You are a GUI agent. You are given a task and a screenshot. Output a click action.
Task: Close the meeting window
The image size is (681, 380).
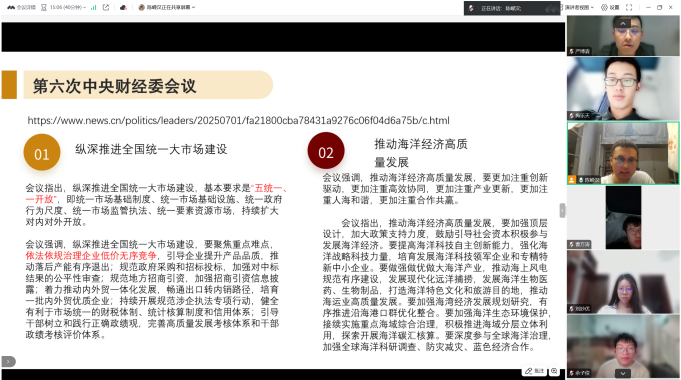click(672, 7)
